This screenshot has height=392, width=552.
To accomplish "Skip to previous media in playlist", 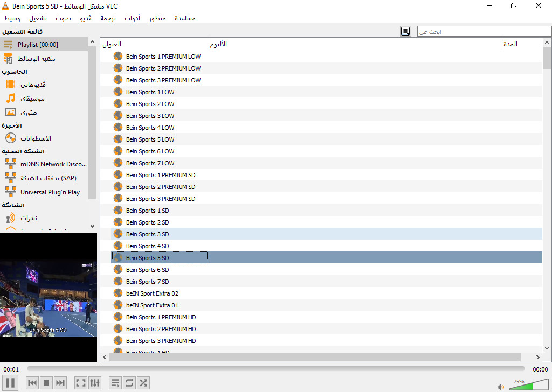I will (32, 382).
